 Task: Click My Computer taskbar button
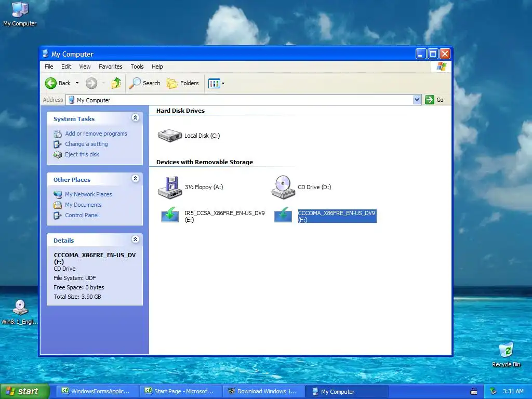pyautogui.click(x=347, y=392)
